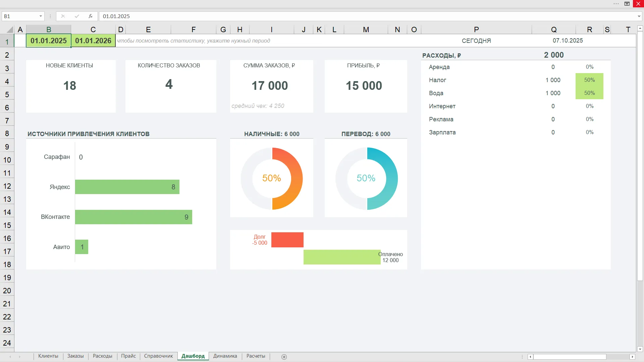The image size is (644, 362).
Task: Click the date value 07.10.2025
Action: pyautogui.click(x=568, y=41)
